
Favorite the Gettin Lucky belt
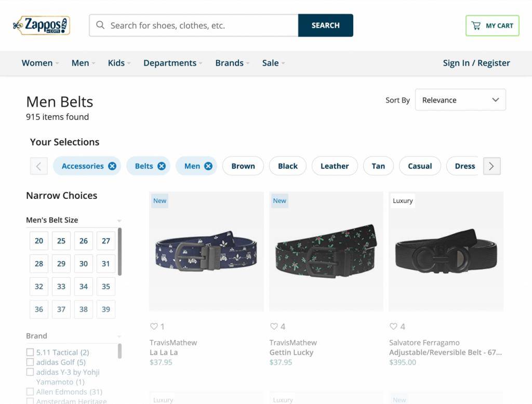click(x=274, y=327)
